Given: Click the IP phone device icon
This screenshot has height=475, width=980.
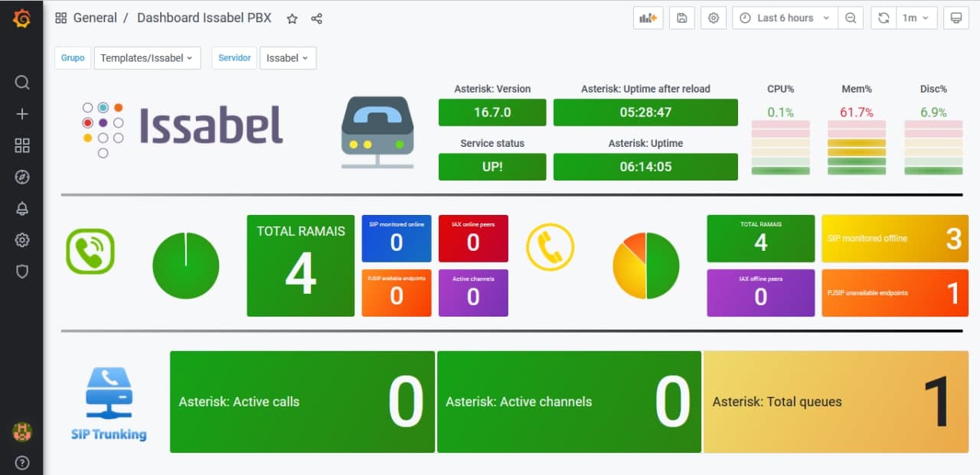Looking at the screenshot, I should click(x=377, y=132).
